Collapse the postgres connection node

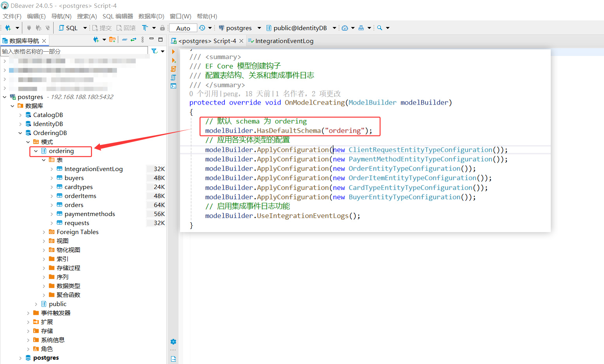[5, 97]
